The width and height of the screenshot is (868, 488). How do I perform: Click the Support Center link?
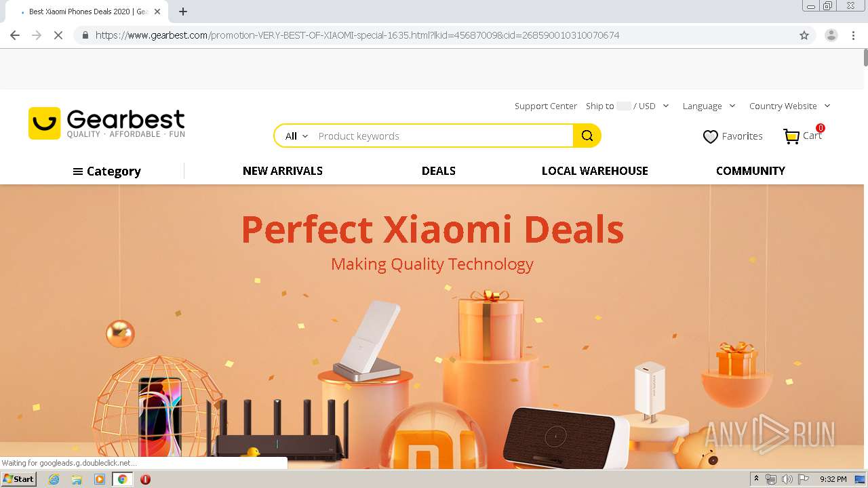tap(545, 106)
